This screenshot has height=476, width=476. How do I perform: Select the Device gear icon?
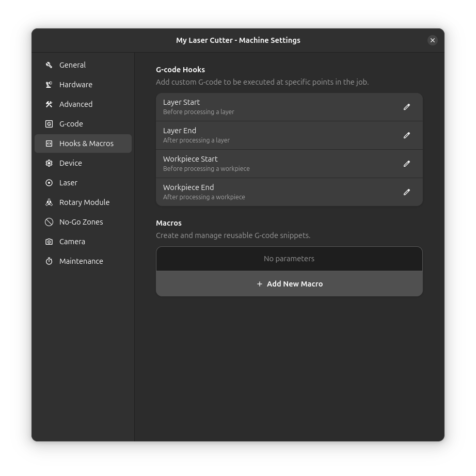tap(49, 163)
